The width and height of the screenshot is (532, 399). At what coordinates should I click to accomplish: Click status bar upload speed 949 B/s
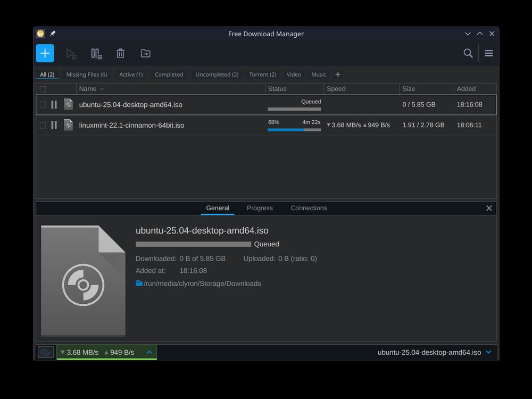(x=119, y=352)
